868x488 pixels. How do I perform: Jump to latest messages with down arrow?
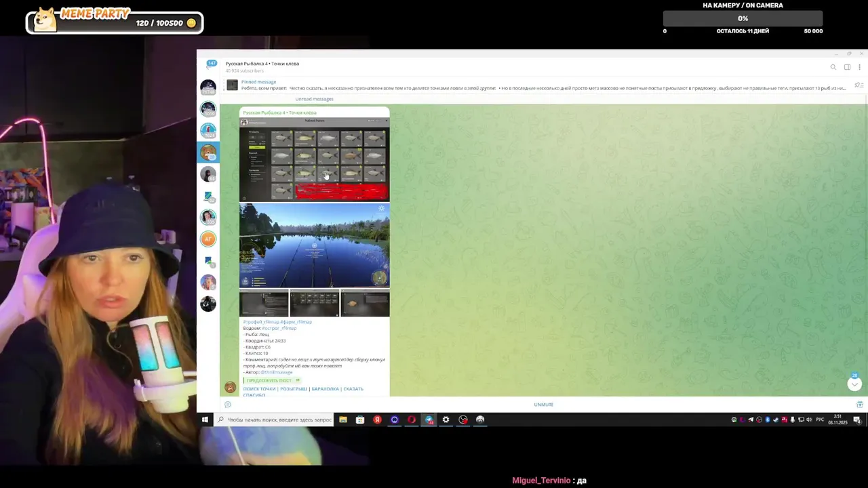pyautogui.click(x=854, y=384)
